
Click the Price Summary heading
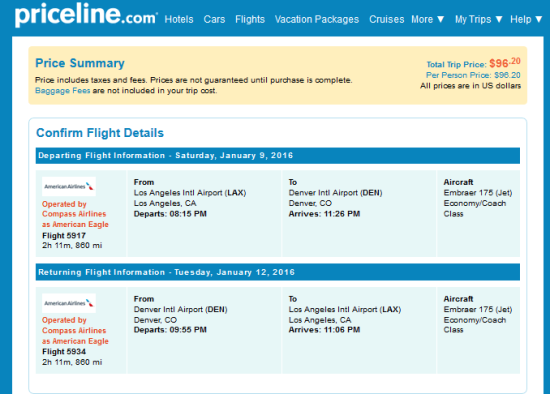pyautogui.click(x=80, y=63)
